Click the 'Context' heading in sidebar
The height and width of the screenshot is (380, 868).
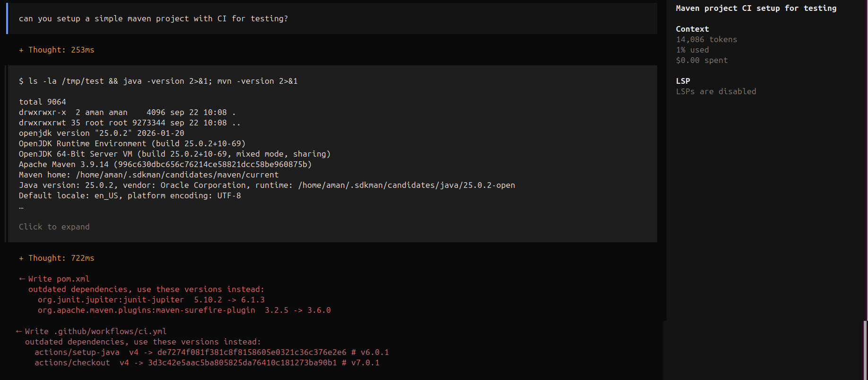(x=692, y=29)
